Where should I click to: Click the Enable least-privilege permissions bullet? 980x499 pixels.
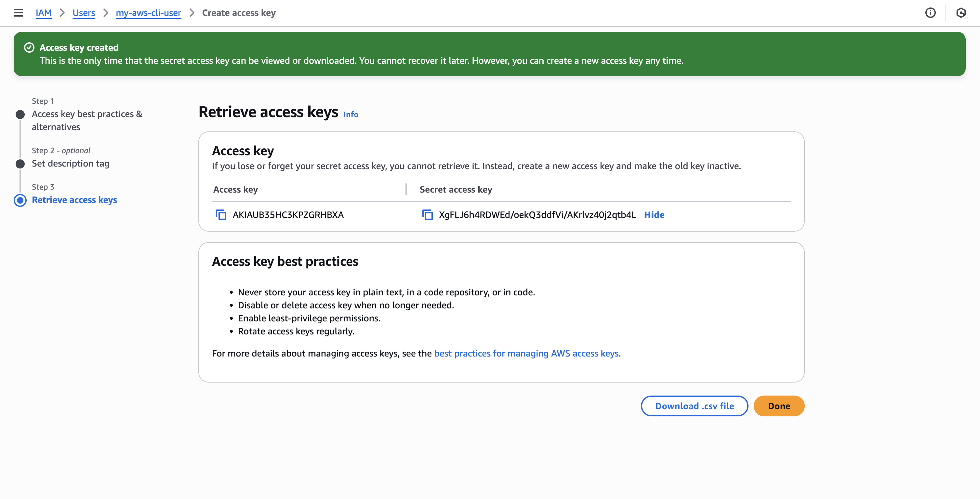(309, 318)
